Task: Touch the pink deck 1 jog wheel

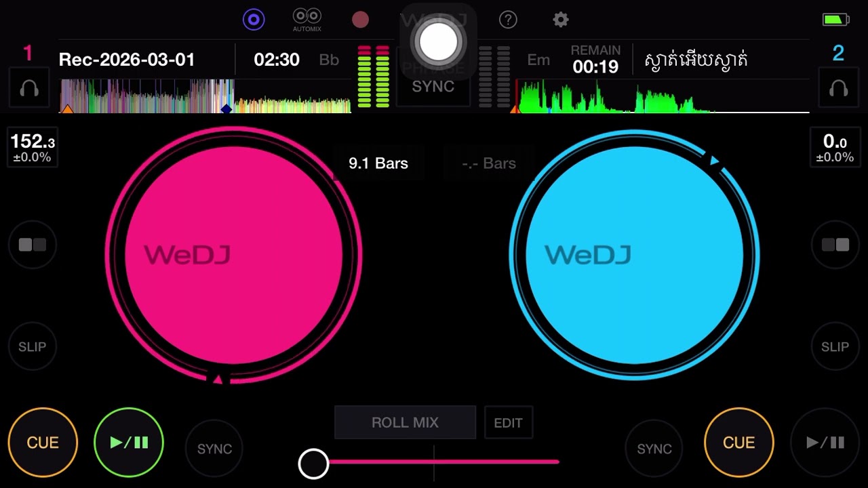Action: (234, 255)
